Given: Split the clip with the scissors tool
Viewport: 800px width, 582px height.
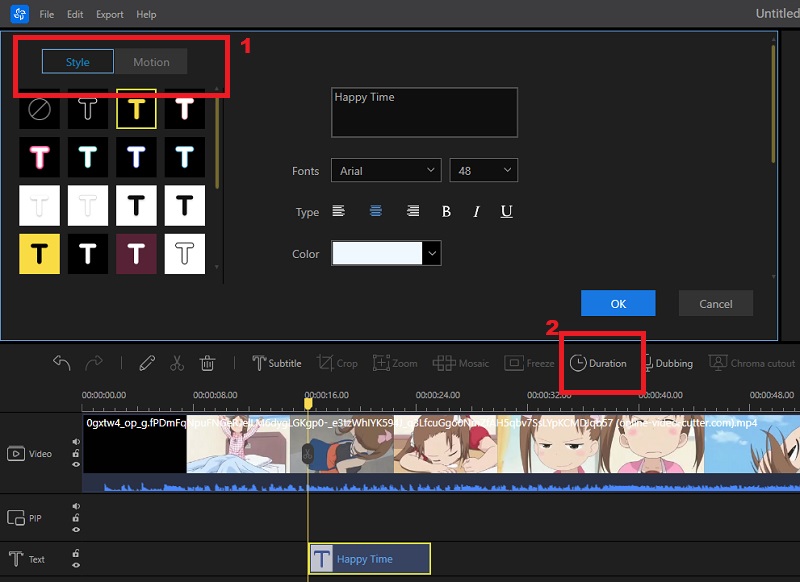Looking at the screenshot, I should coord(176,363).
